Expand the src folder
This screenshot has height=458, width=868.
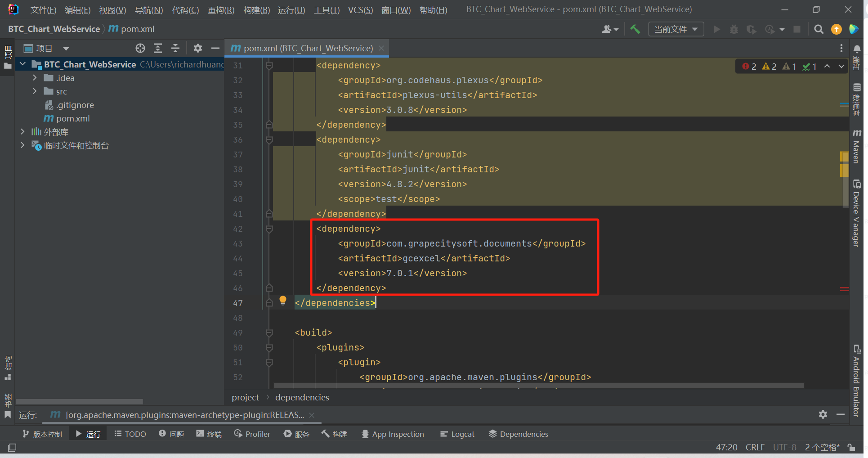coord(35,91)
